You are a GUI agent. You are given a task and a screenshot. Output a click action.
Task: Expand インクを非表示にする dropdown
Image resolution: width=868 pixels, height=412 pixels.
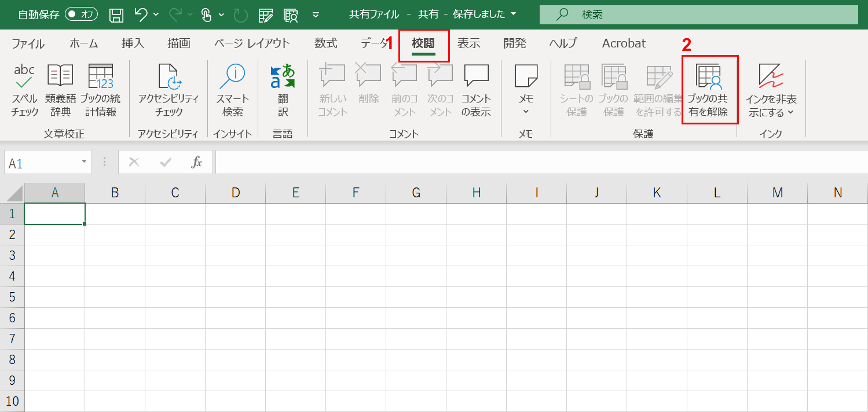[x=790, y=112]
